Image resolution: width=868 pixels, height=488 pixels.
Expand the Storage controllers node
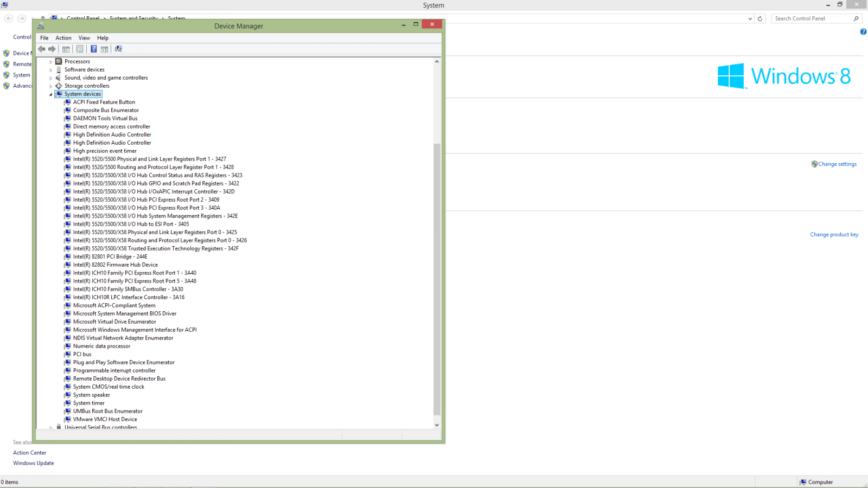[51, 86]
